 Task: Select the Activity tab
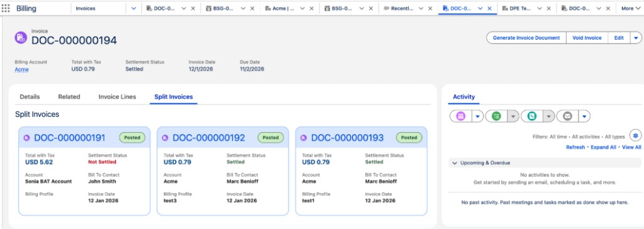pyautogui.click(x=464, y=97)
